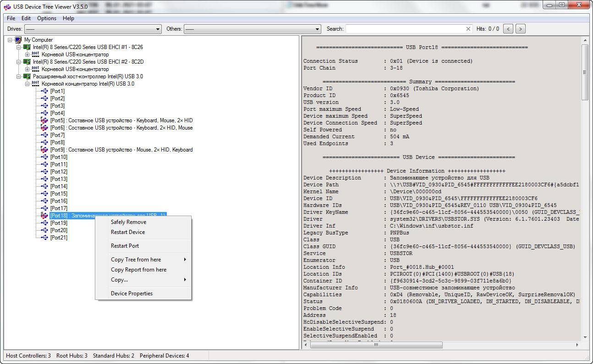Click the composite device icon at Port6
The image size is (593, 364).
click(x=44, y=128)
